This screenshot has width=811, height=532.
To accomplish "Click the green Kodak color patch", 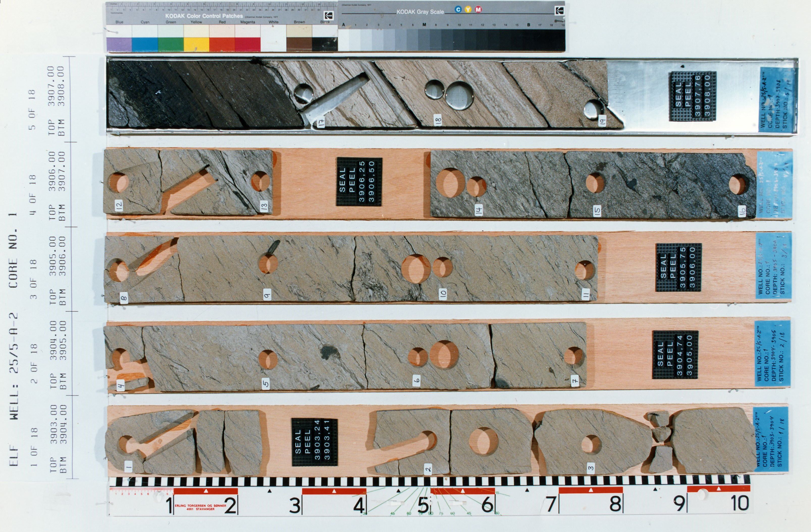I will (x=171, y=44).
